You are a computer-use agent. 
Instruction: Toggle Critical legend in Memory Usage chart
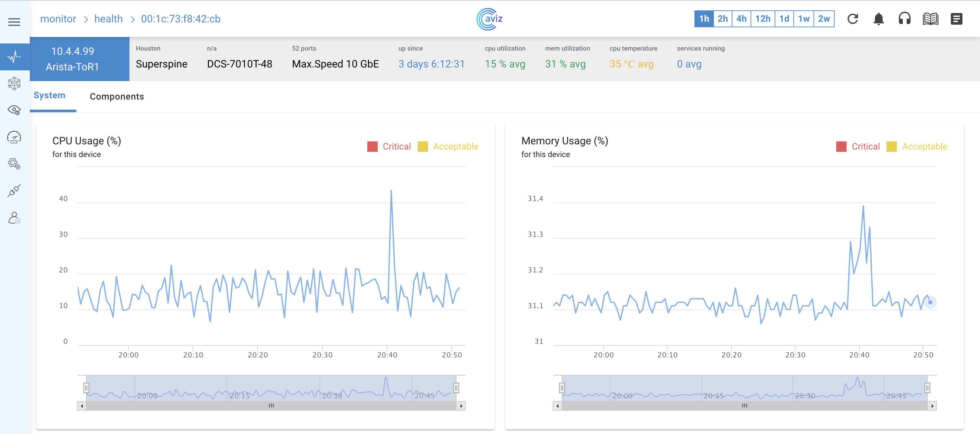coord(858,146)
